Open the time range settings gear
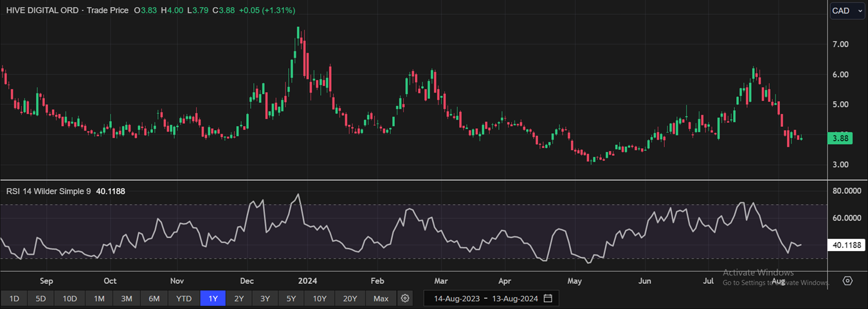 coord(405,298)
